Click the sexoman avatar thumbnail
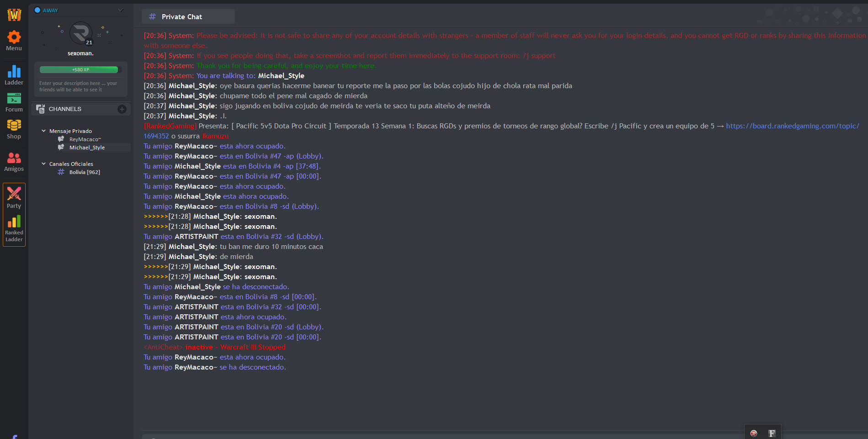868x439 pixels. click(81, 33)
